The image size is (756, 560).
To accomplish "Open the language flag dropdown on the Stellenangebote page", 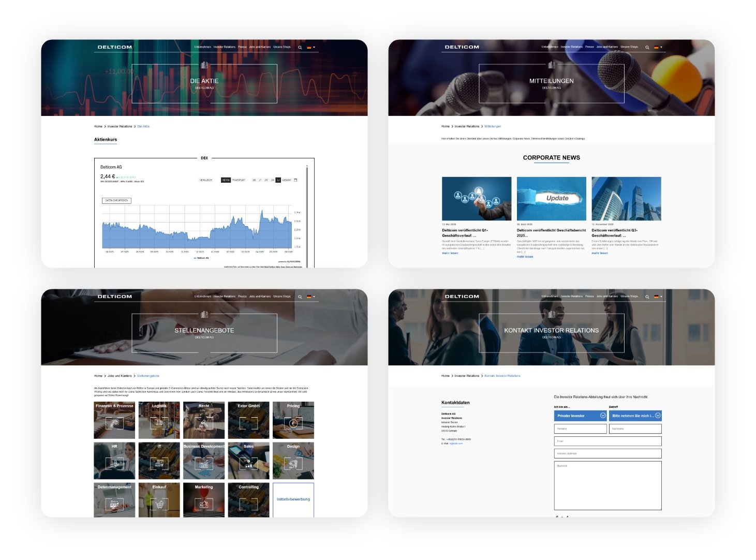I will pyautogui.click(x=310, y=297).
